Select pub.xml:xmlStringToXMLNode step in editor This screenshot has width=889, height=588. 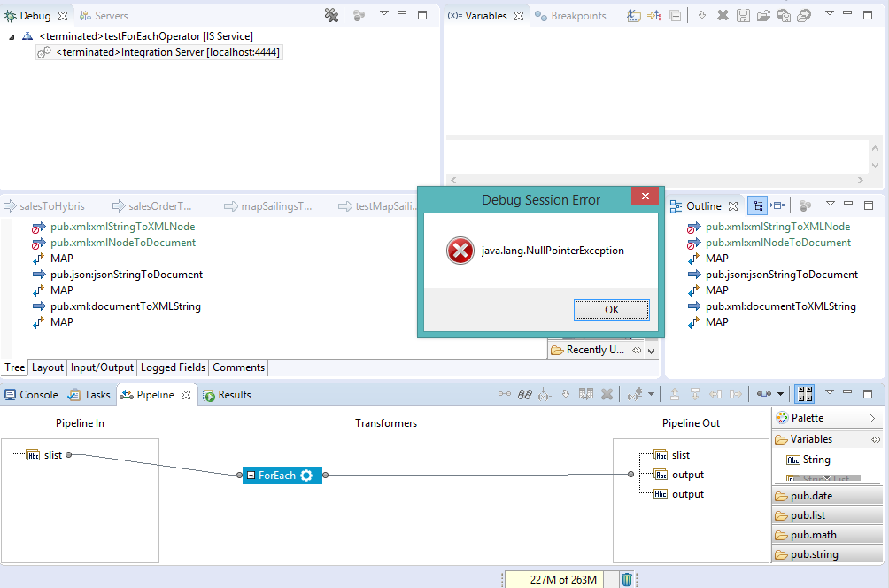[122, 227]
